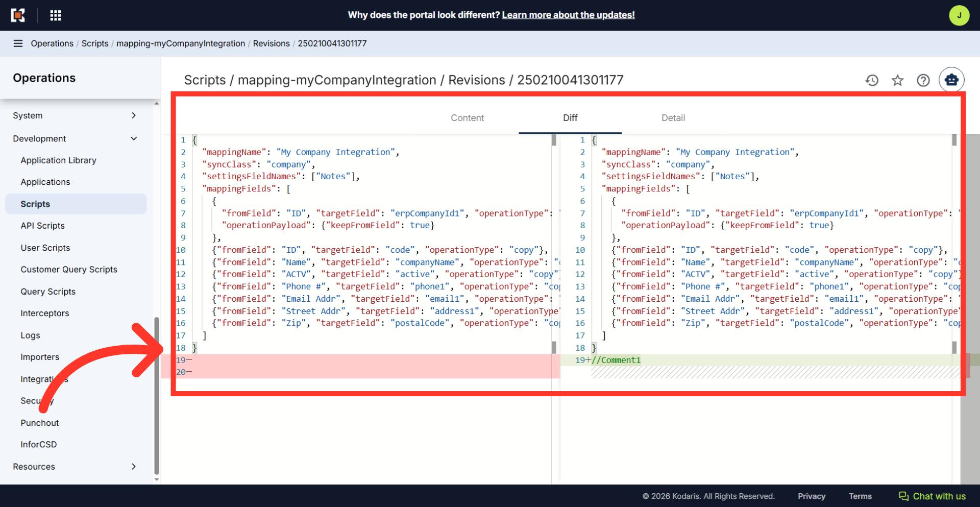Open Punchout in sidebar

coord(40,423)
